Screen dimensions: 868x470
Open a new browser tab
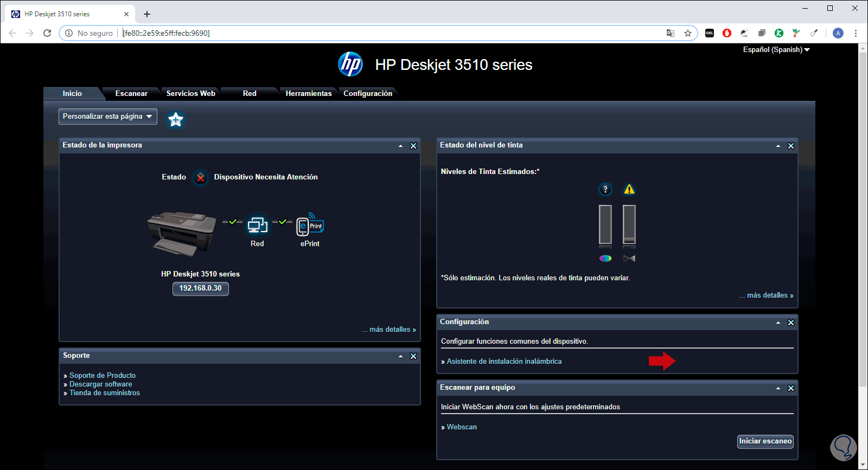coord(147,14)
